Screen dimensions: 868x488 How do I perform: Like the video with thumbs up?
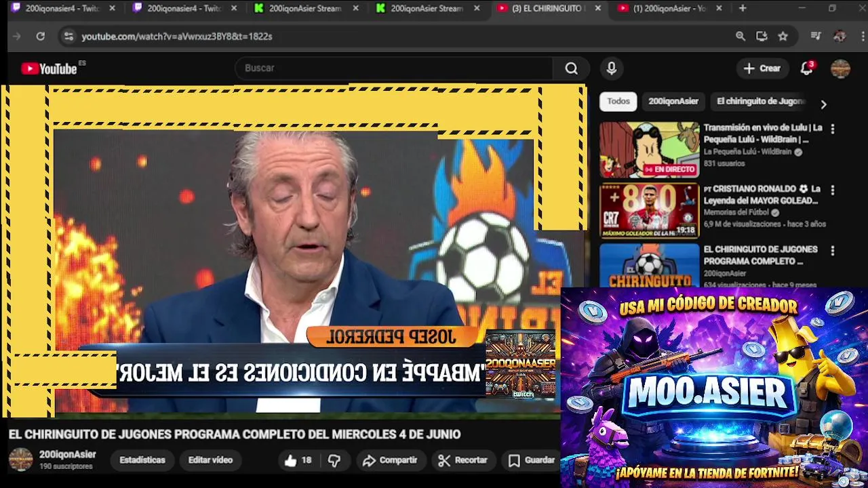pos(298,460)
